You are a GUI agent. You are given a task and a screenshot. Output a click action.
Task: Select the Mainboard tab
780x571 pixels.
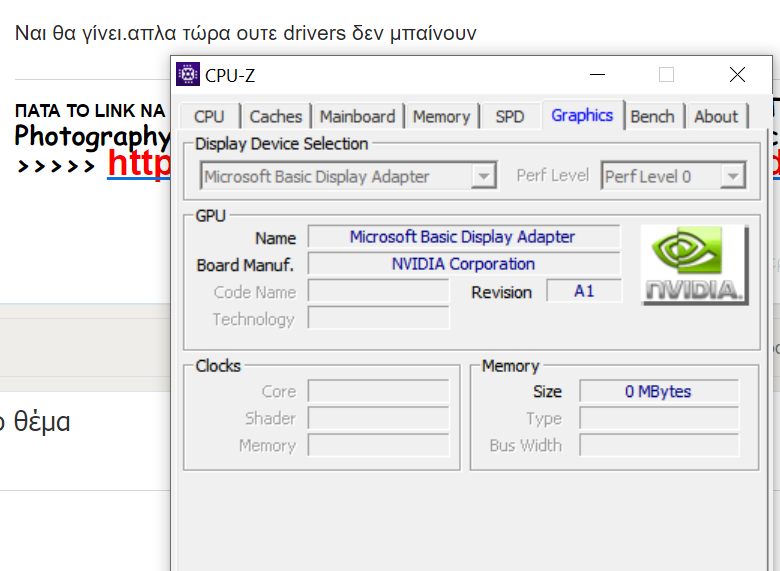[x=357, y=116]
